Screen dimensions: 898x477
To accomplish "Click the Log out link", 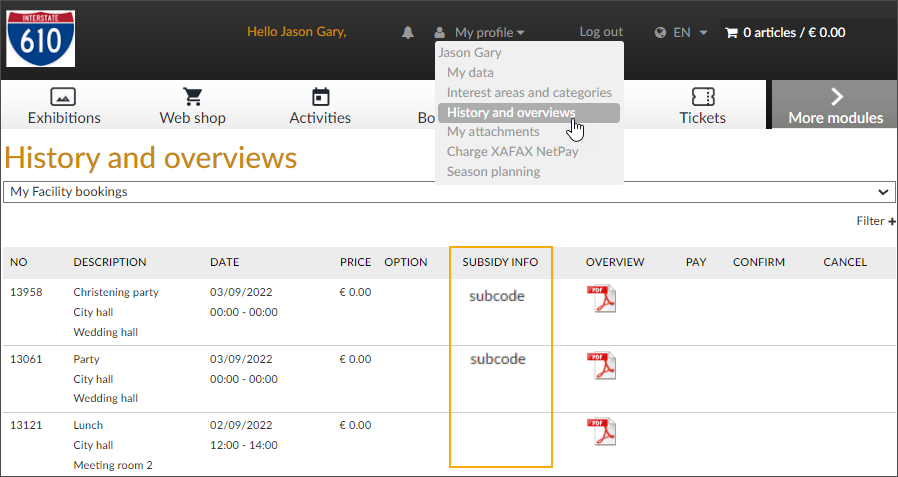I will pyautogui.click(x=601, y=32).
